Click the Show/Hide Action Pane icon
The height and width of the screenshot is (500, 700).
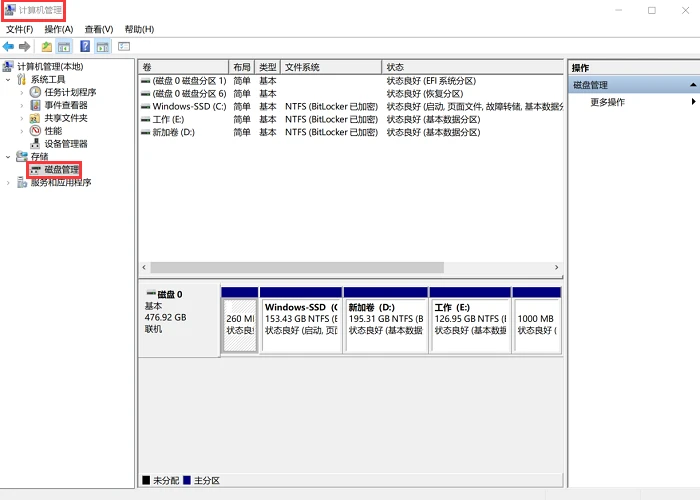[103, 46]
